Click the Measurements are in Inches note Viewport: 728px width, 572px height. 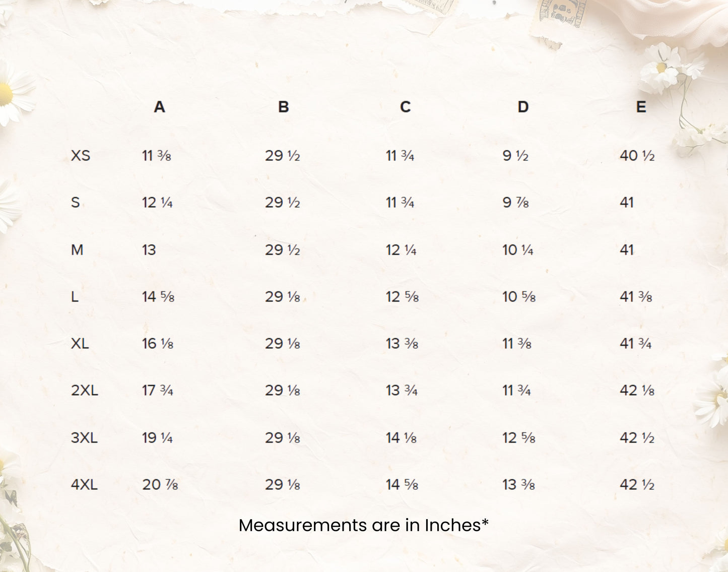pyautogui.click(x=364, y=525)
